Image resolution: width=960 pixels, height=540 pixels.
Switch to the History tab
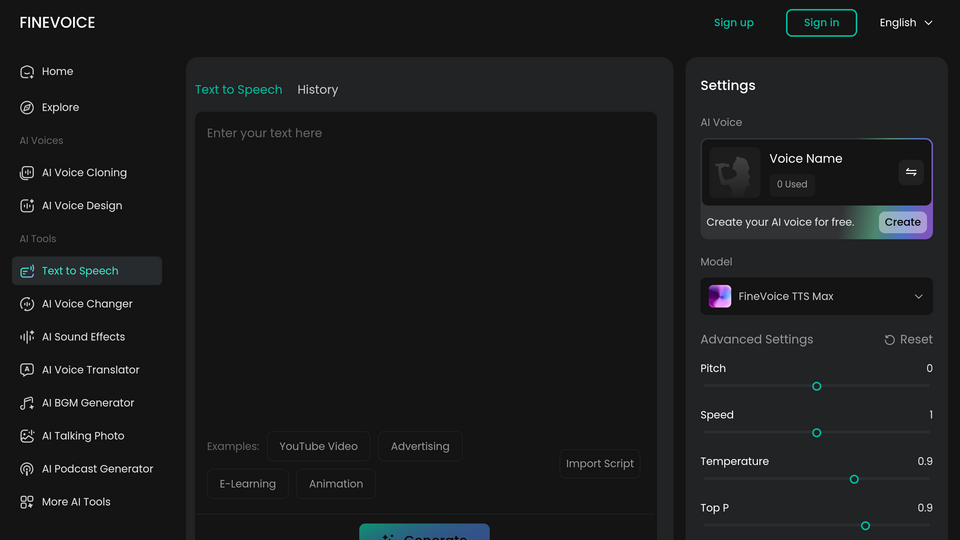318,89
